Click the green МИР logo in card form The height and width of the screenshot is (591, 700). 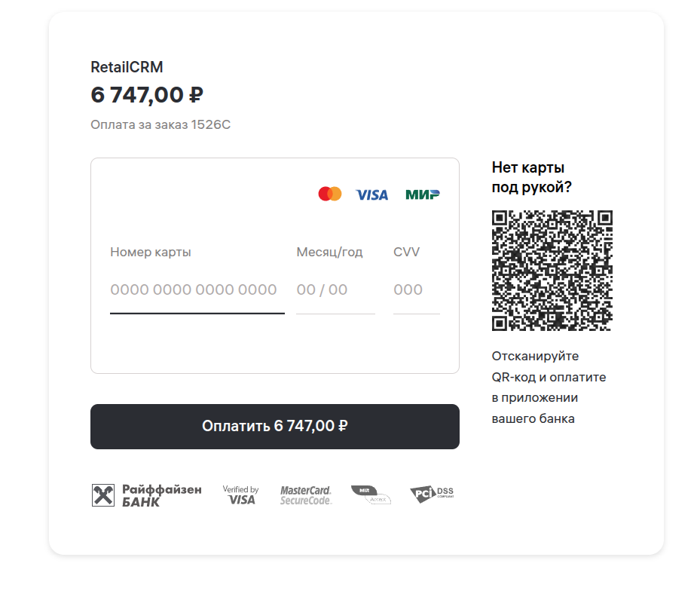tap(423, 195)
